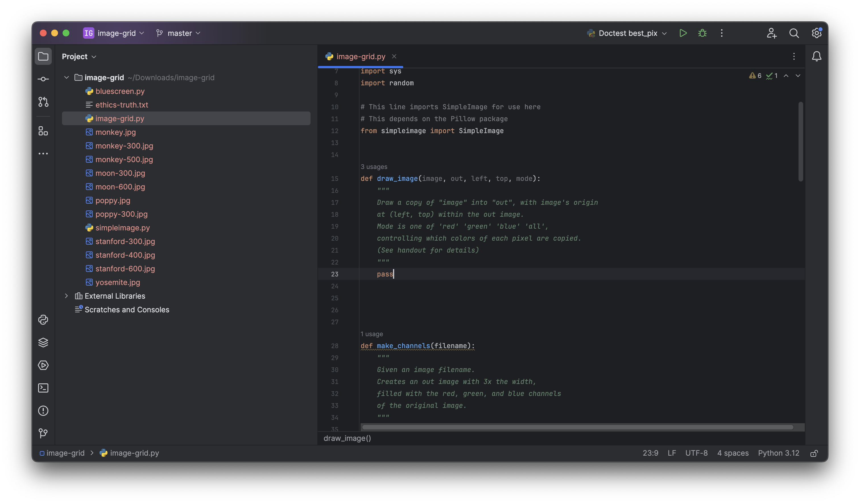
Task: Click the Run/Debug icon in sidebar
Action: coord(43,365)
